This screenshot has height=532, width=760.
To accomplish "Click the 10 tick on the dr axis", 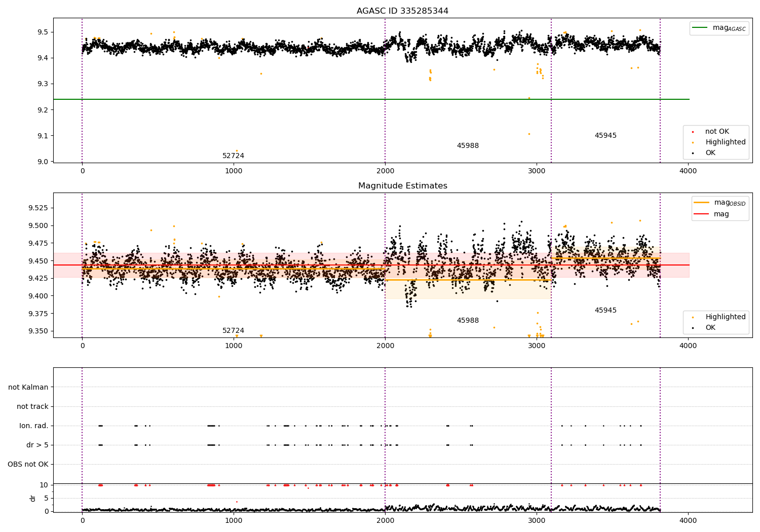I will (44, 485).
